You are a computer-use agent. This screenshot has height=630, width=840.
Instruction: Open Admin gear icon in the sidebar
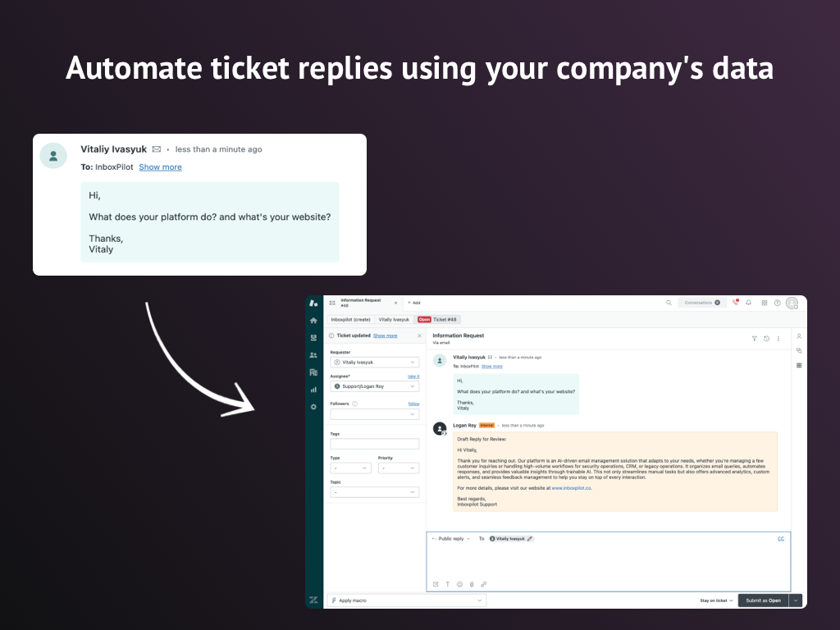point(313,407)
